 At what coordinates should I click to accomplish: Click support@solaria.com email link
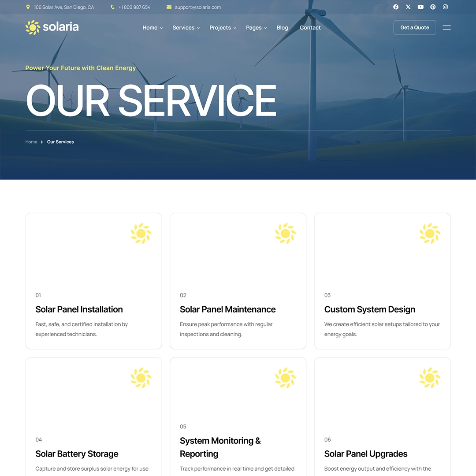pyautogui.click(x=197, y=7)
